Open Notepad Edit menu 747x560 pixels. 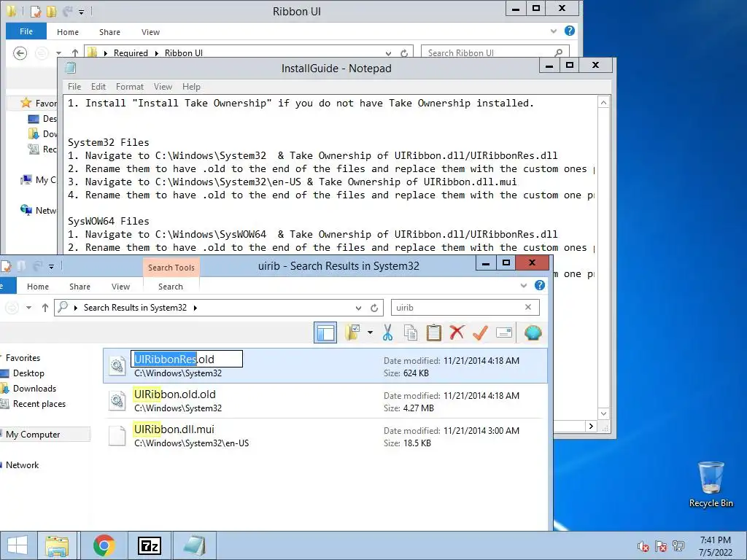click(x=98, y=87)
